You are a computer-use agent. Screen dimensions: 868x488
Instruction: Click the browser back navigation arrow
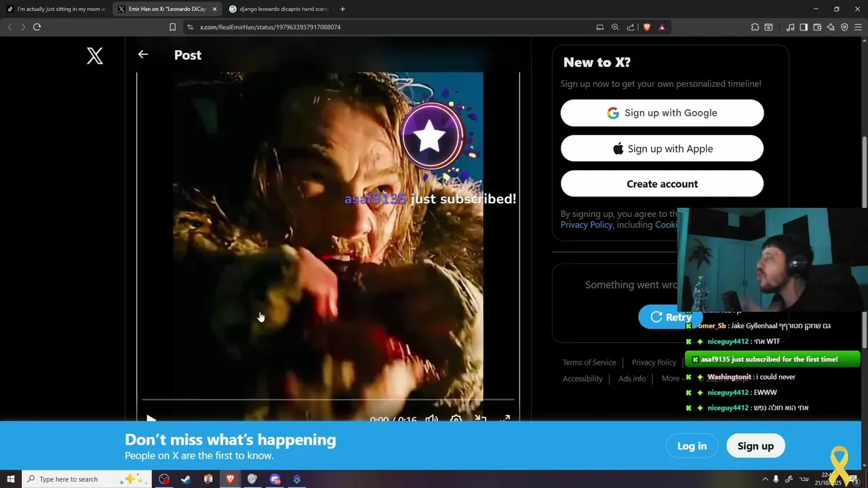tap(9, 27)
